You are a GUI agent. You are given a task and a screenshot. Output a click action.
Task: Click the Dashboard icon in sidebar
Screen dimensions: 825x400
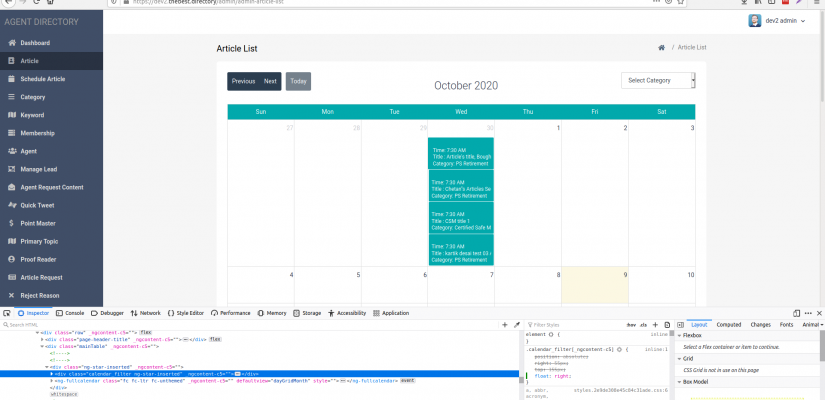pos(10,43)
